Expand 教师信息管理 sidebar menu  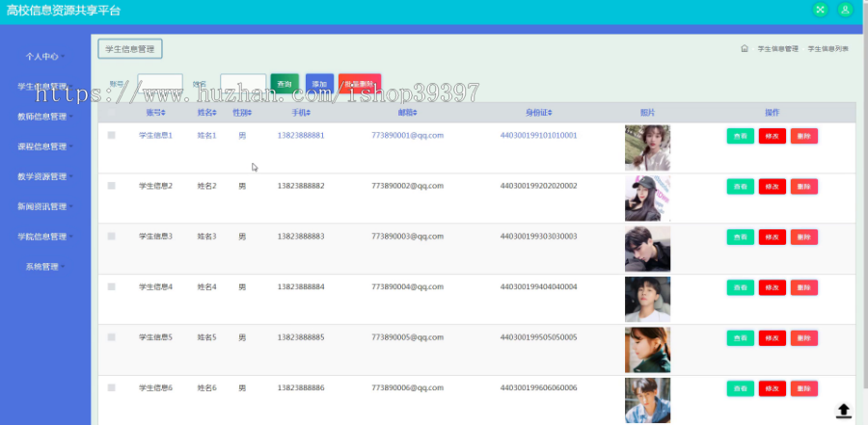tap(44, 117)
